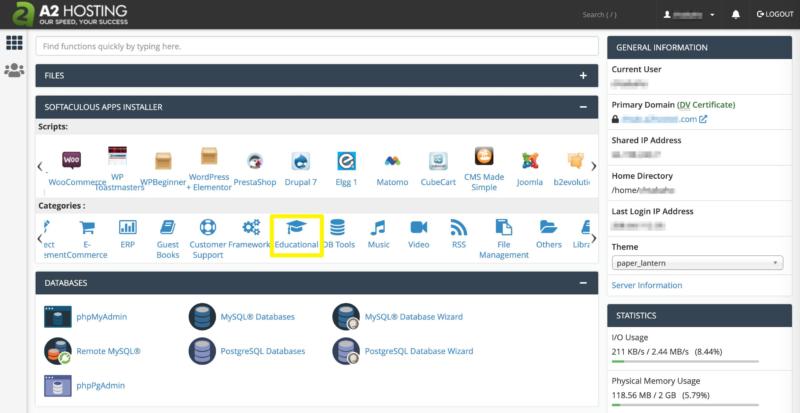Click the Logout button
Viewport: 800px width, 413px height.
click(775, 15)
